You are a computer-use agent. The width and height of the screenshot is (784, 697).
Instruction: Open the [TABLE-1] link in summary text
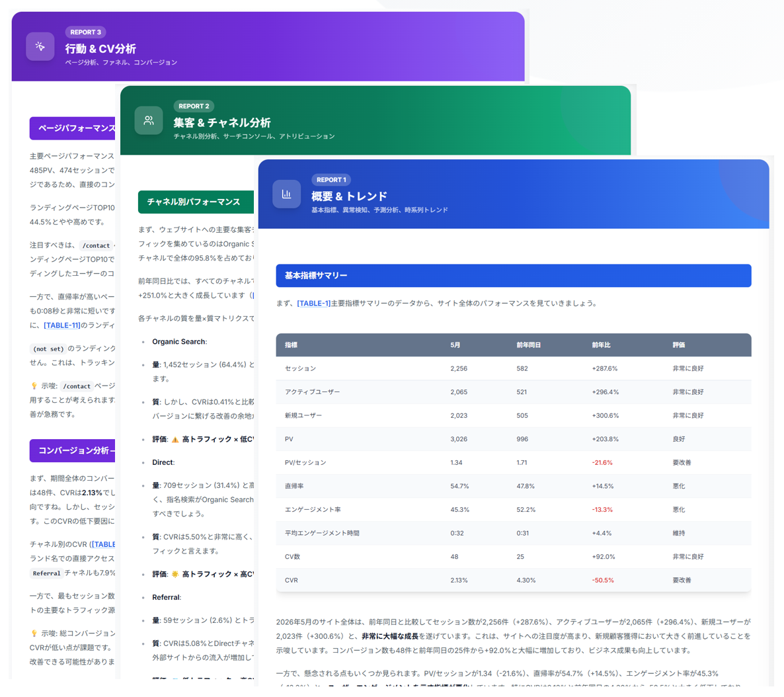click(x=313, y=304)
